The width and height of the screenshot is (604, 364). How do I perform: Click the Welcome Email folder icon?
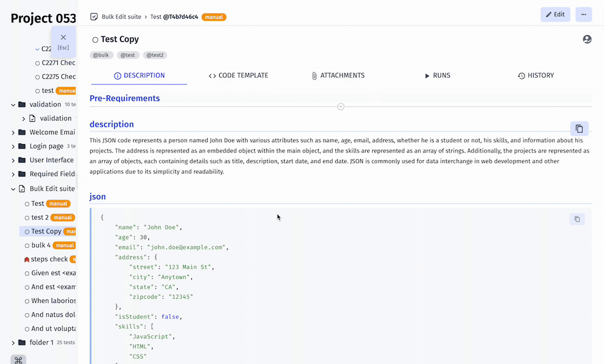click(22, 132)
